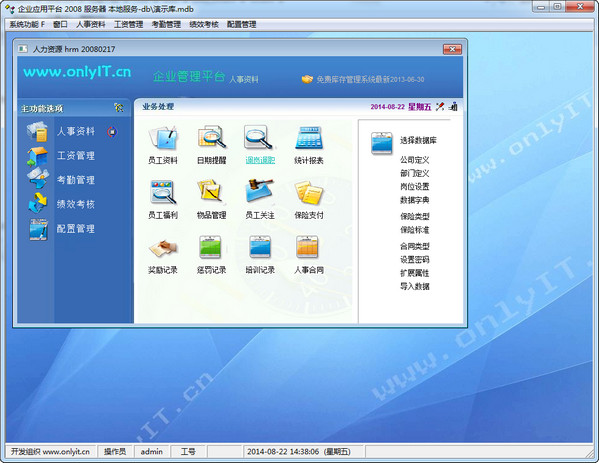Screen dimensions: 599x463
Task: Click the 设置密码 option
Action: pos(414,259)
